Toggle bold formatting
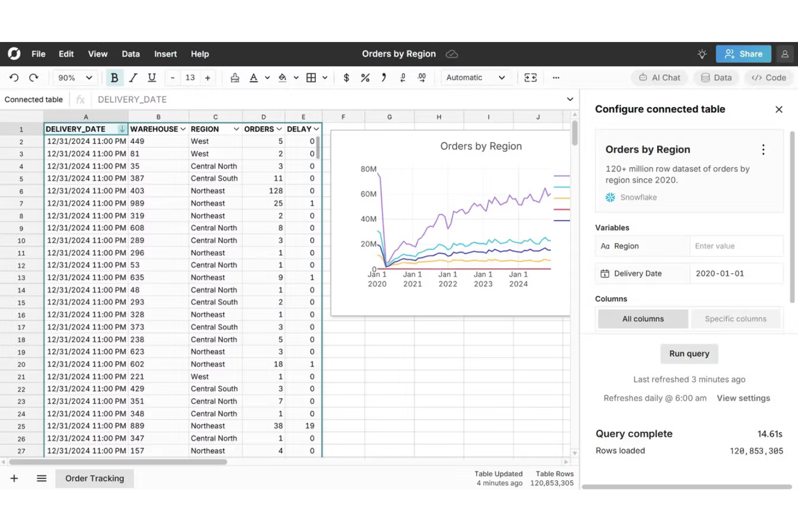The image size is (798, 532). pyautogui.click(x=114, y=78)
